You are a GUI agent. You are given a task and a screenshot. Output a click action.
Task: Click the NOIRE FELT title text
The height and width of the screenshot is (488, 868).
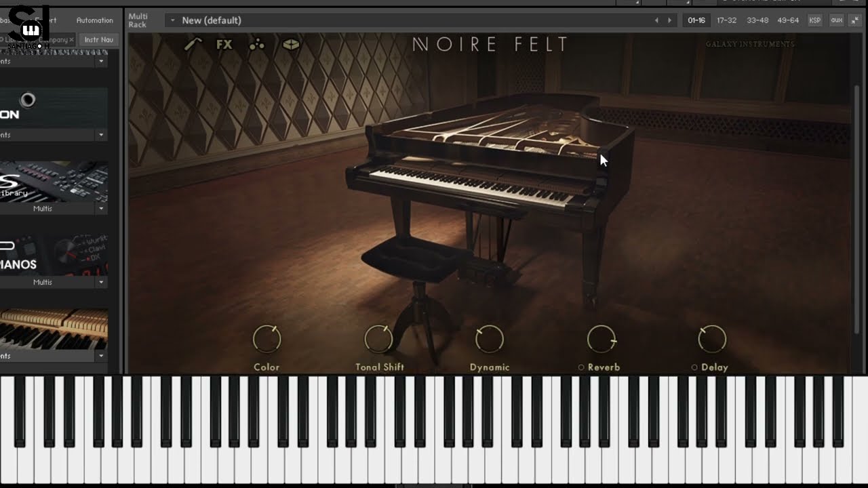coord(491,45)
